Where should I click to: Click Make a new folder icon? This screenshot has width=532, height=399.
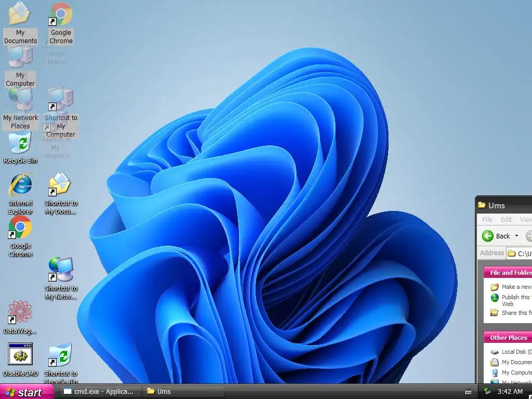[495, 287]
